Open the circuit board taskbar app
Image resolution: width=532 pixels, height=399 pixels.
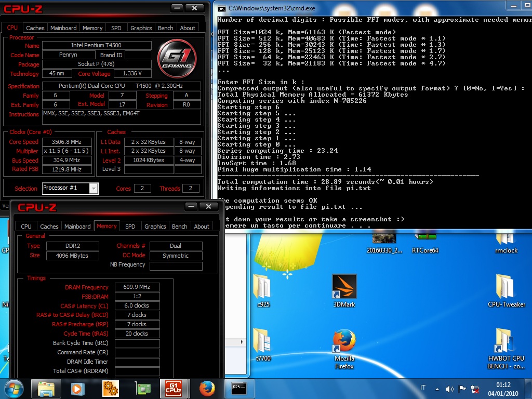142,389
